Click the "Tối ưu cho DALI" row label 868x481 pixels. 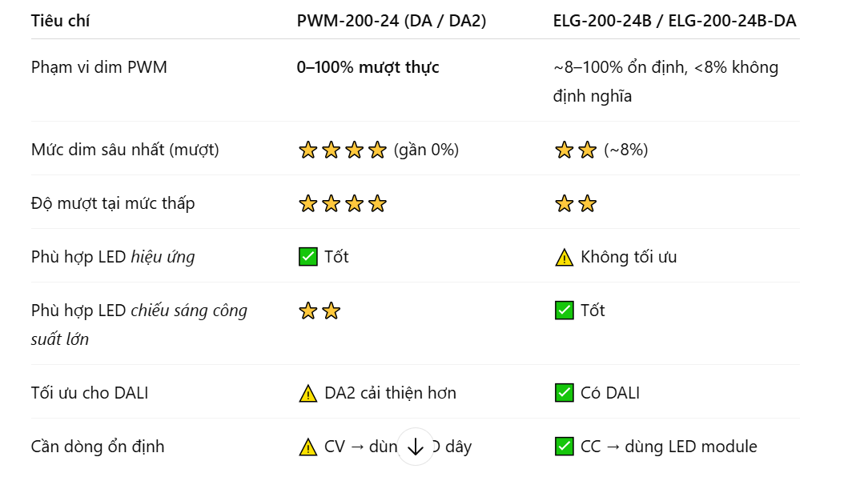[90, 393]
